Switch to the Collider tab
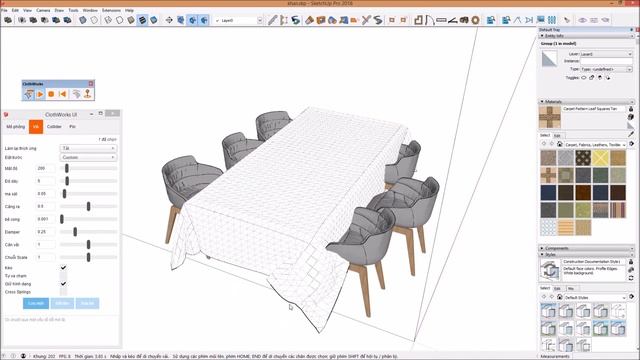This screenshot has height=360, width=640. point(54,127)
